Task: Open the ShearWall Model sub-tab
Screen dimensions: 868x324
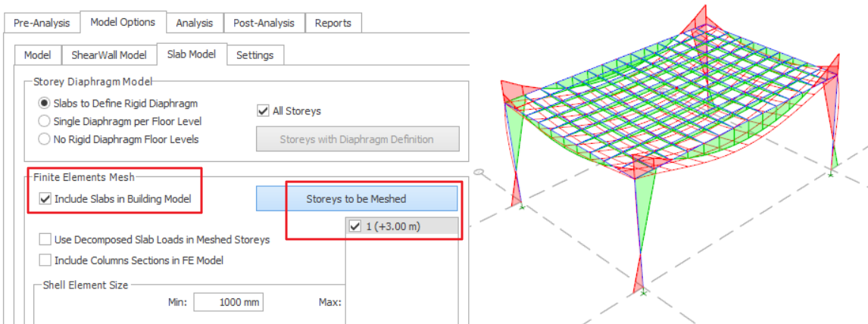Action: click(x=110, y=55)
